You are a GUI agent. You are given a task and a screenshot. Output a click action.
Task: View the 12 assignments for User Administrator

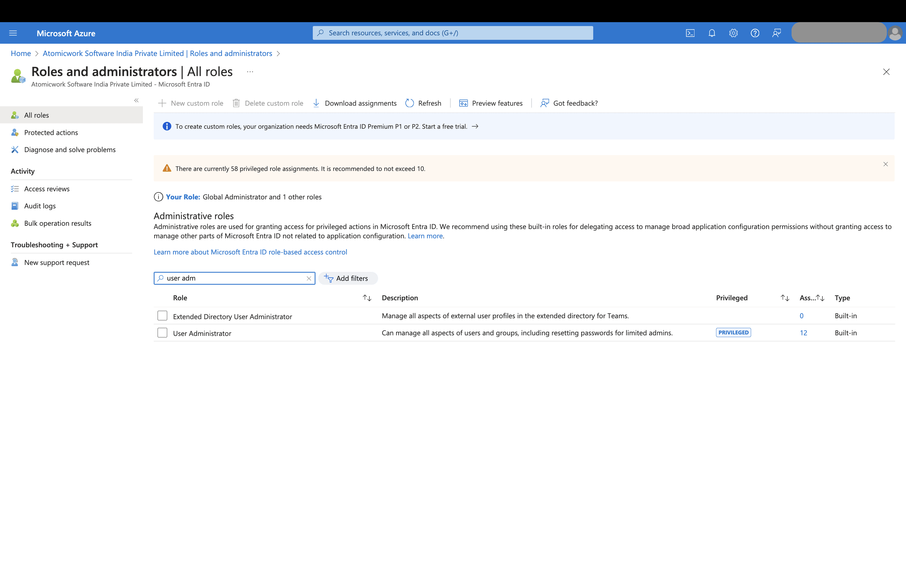coord(804,333)
